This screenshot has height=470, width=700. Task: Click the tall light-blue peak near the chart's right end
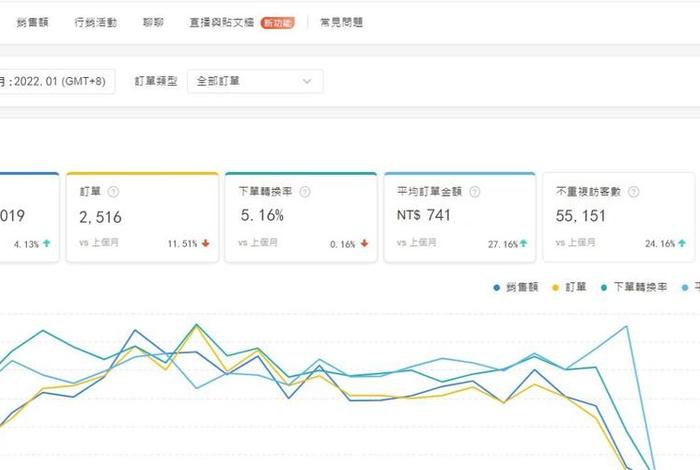[x=627, y=326]
